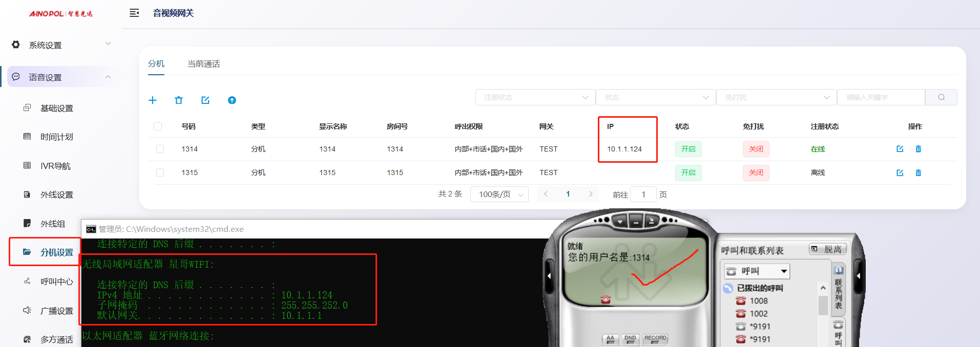Screen dimensions: 980x347
Task: Edit extension 1314 using row edit icon
Action: point(900,149)
